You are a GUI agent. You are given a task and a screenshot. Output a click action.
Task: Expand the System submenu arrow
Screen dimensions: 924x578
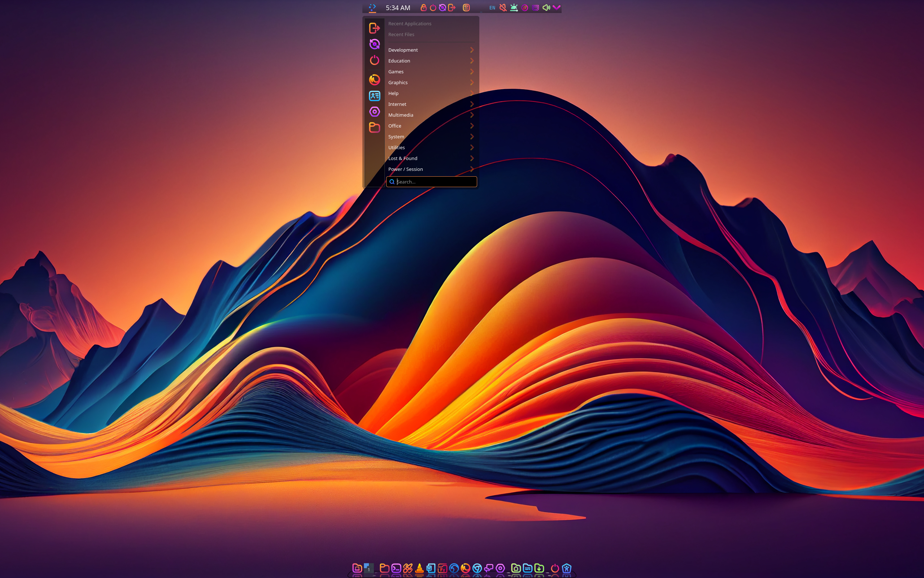click(x=472, y=137)
